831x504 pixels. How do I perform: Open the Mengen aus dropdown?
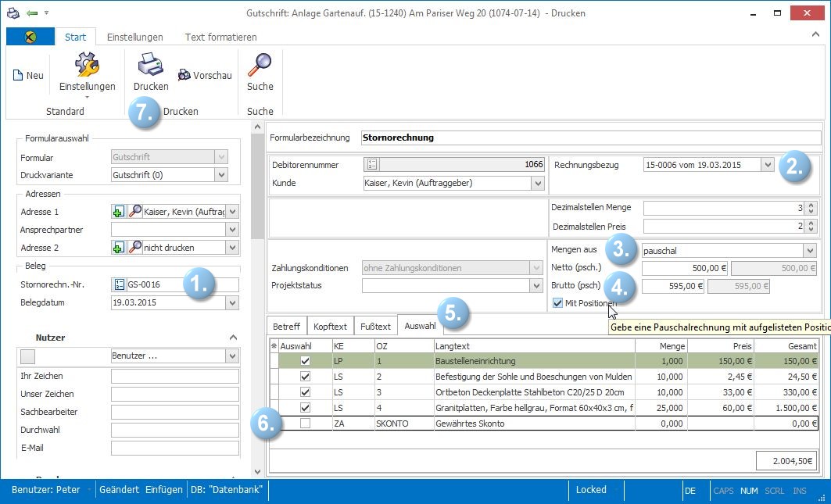tap(809, 251)
